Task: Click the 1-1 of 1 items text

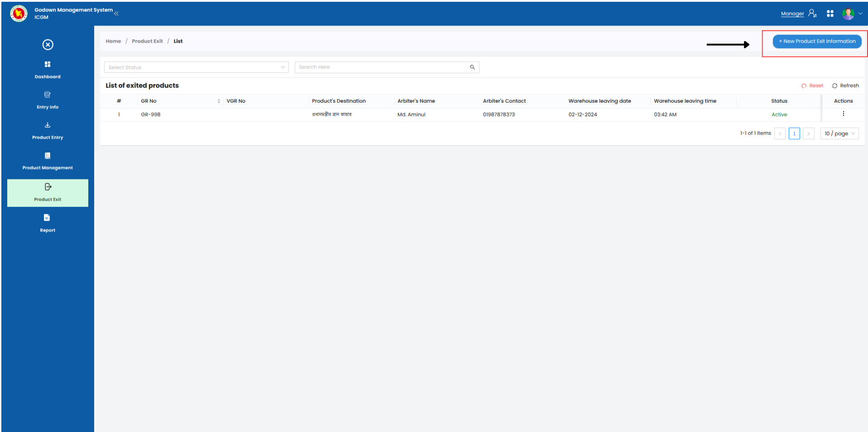Action: 755,133
